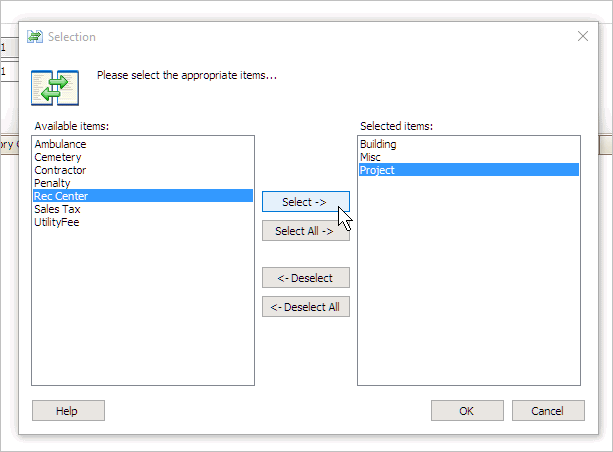Click Misc in Selected items list
Viewport: 613px width, 452px height.
[370, 157]
